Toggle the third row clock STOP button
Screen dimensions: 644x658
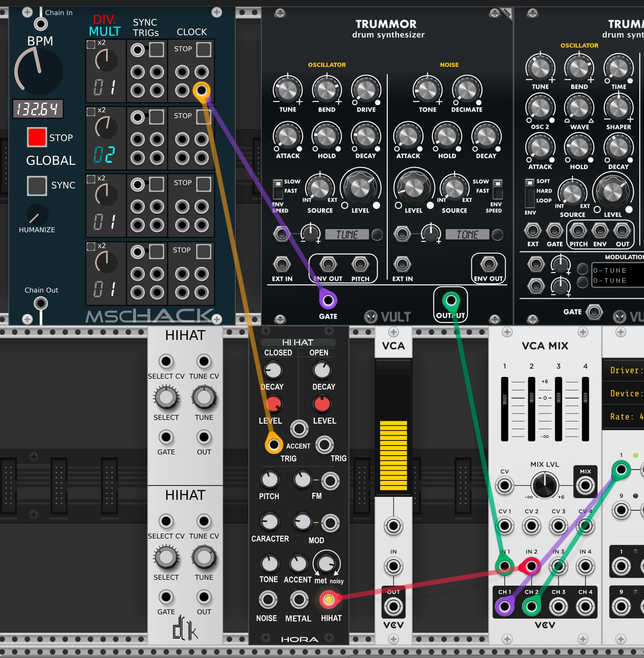(204, 184)
